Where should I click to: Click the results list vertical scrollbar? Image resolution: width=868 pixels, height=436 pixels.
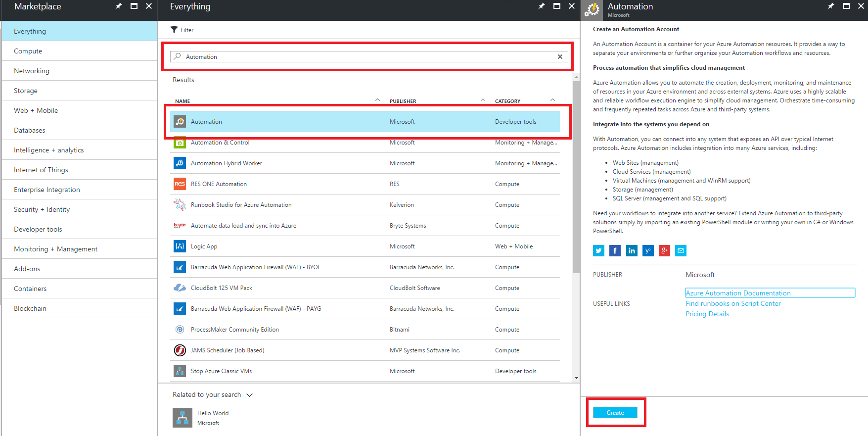coord(576,177)
